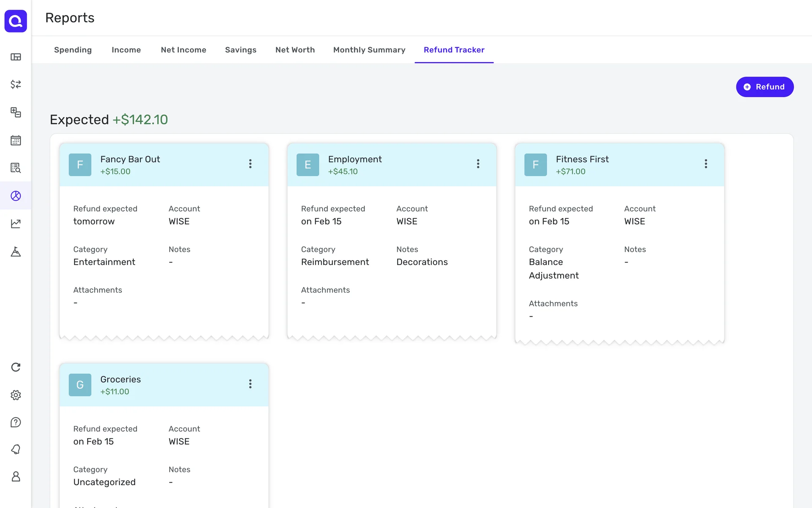Switch to the Net Worth tab
This screenshot has width=812, height=508.
pos(295,50)
